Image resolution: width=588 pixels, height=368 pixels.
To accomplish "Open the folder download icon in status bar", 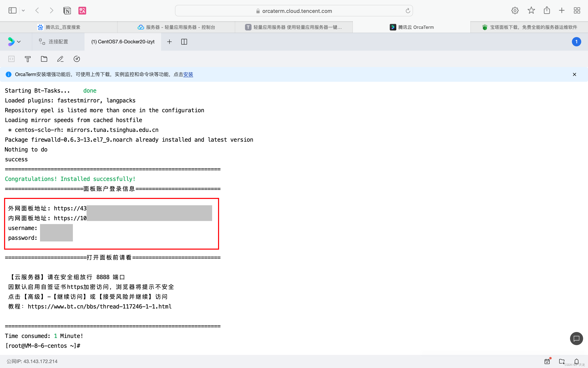I will (x=562, y=361).
